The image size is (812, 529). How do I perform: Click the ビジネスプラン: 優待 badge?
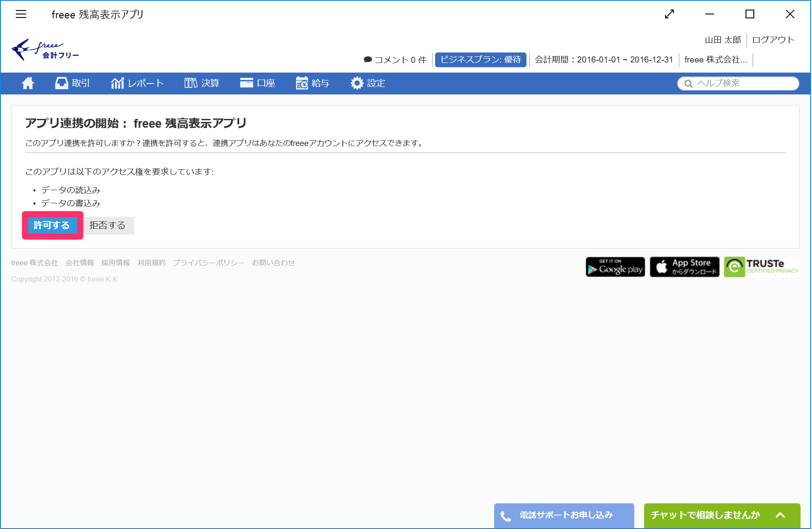(x=481, y=60)
